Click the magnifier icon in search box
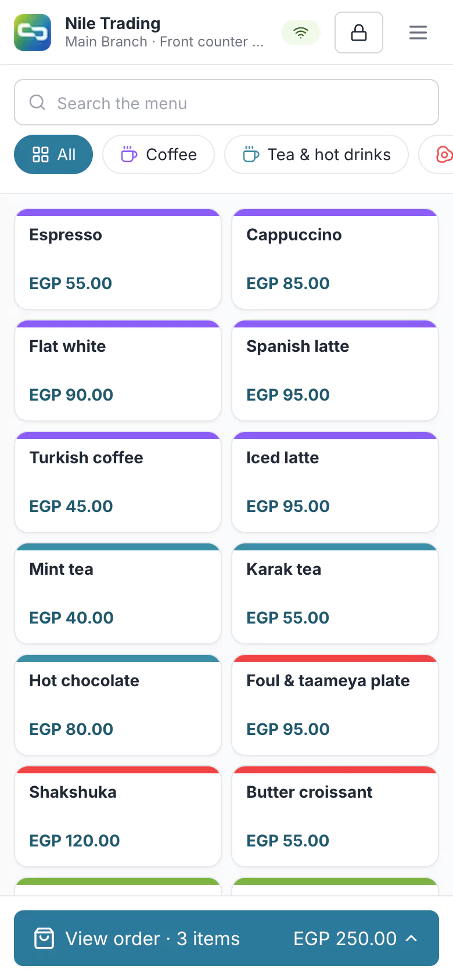 [x=37, y=102]
